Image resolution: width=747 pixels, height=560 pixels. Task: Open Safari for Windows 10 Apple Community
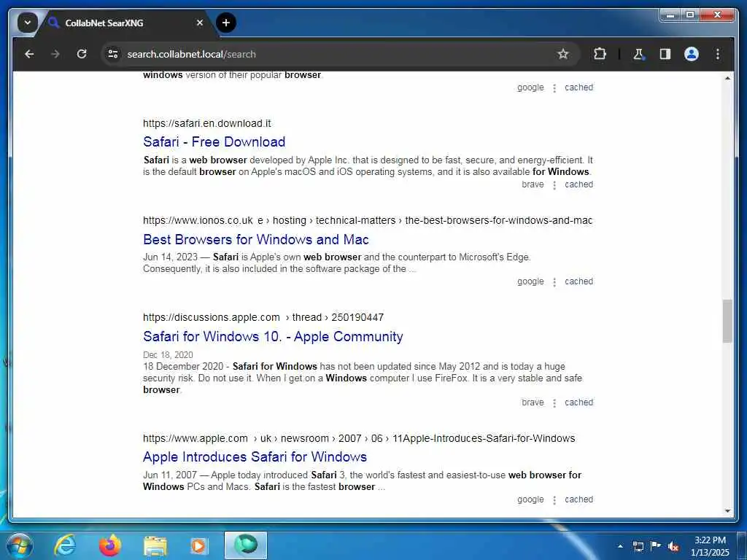[273, 336]
